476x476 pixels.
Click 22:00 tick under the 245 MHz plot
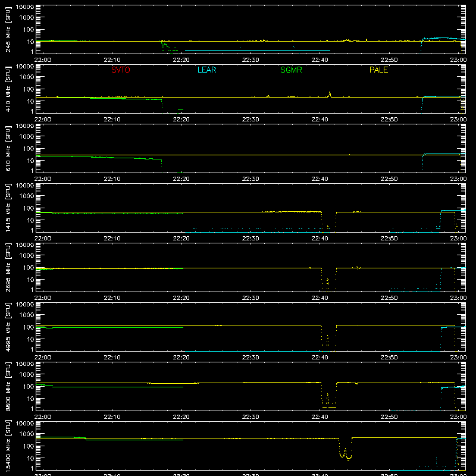[x=42, y=60]
